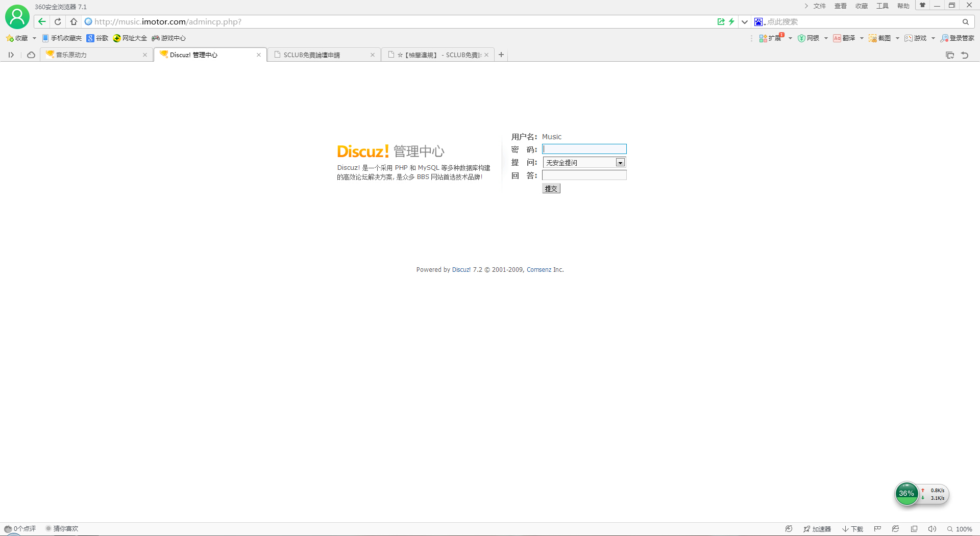The image size is (980, 536).
Task: Open the 查看 menu
Action: (841, 6)
